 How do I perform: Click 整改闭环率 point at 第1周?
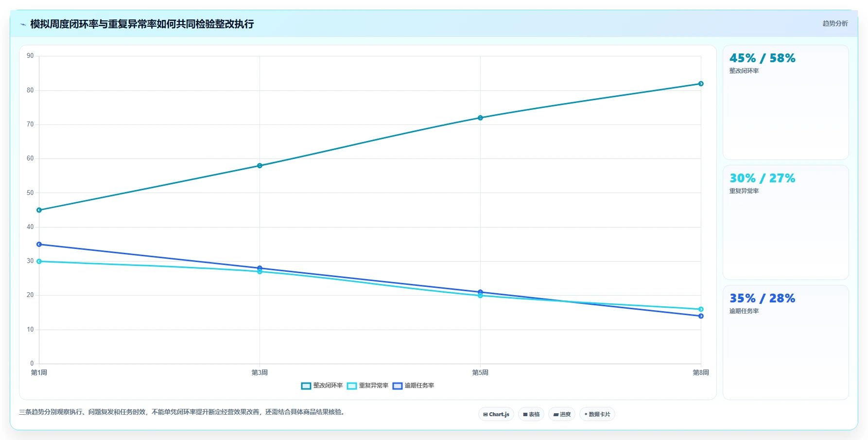[39, 210]
